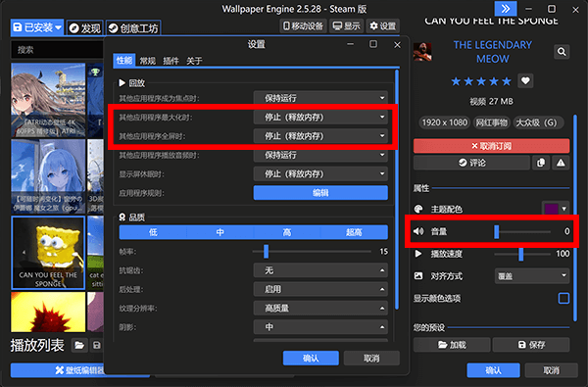The width and height of the screenshot is (588, 387).
Task: Open the dropdown for 其他应用程序播放音频时
Action: pyautogui.click(x=320, y=155)
